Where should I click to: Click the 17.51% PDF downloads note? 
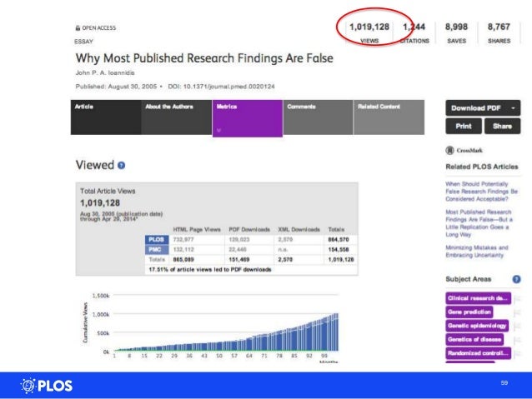[x=210, y=270]
